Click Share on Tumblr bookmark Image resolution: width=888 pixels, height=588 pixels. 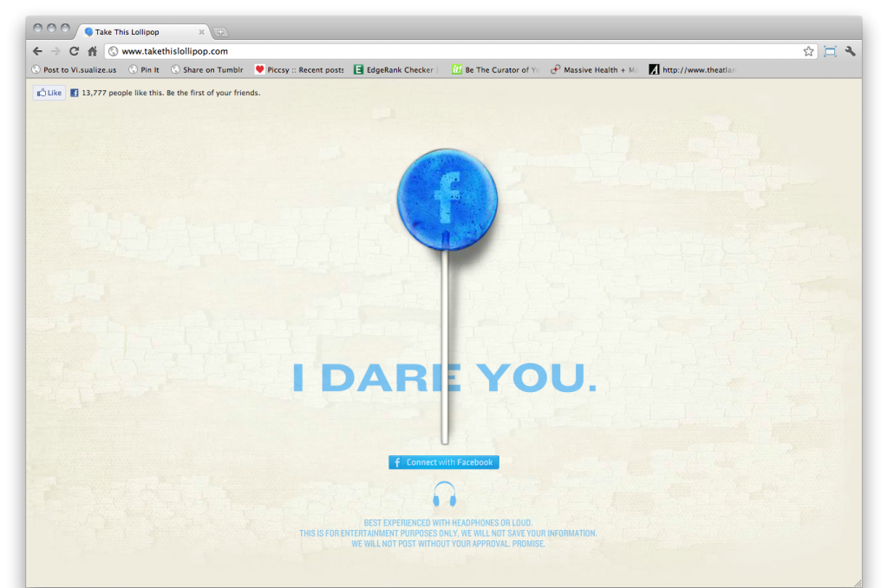(206, 69)
